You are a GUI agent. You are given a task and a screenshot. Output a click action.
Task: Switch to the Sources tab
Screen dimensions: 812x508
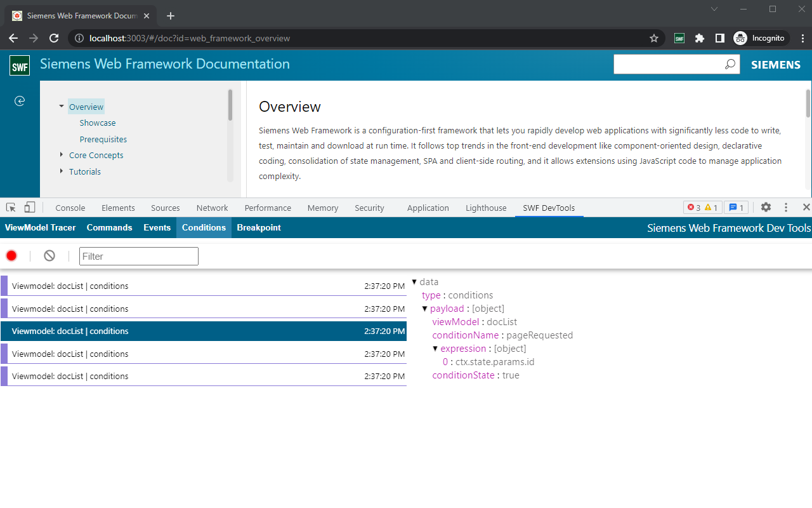tap(166, 208)
